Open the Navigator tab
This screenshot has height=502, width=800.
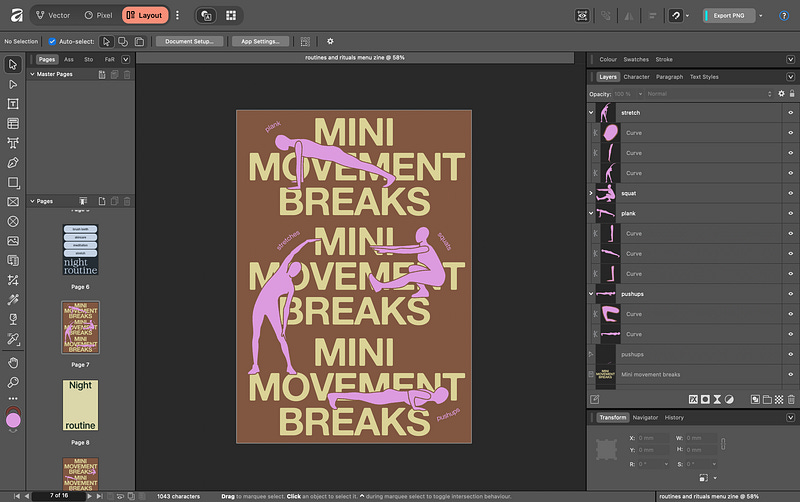point(645,417)
